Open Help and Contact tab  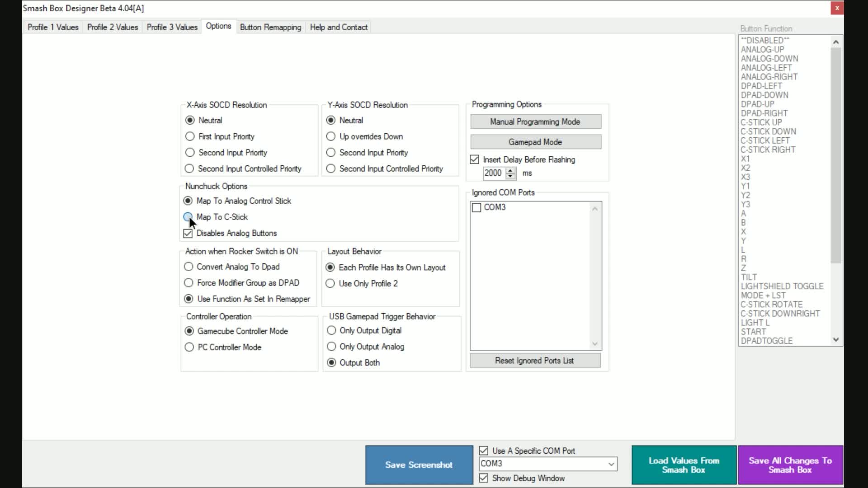click(x=339, y=27)
